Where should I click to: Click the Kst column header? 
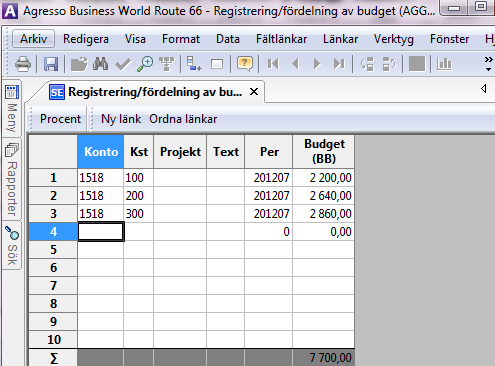click(139, 152)
